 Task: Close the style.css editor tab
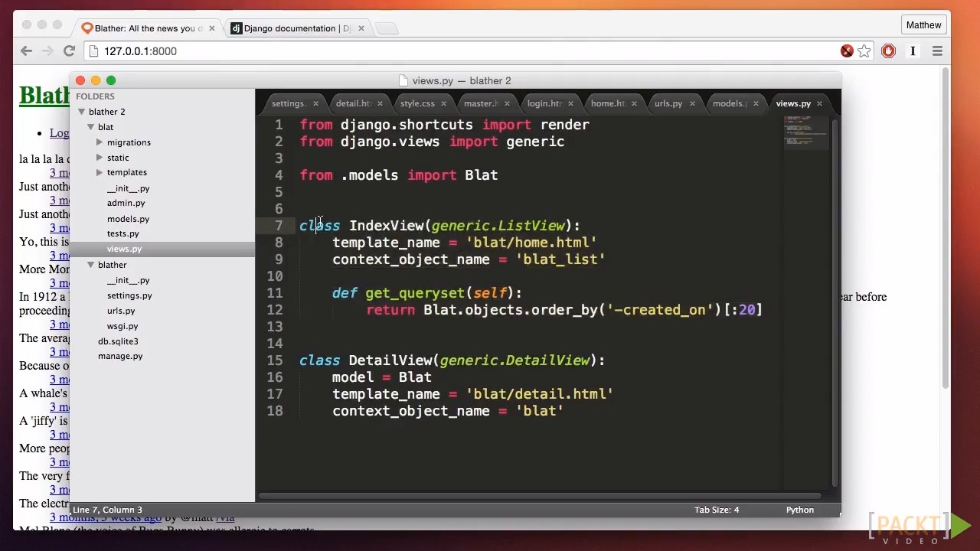pyautogui.click(x=443, y=103)
